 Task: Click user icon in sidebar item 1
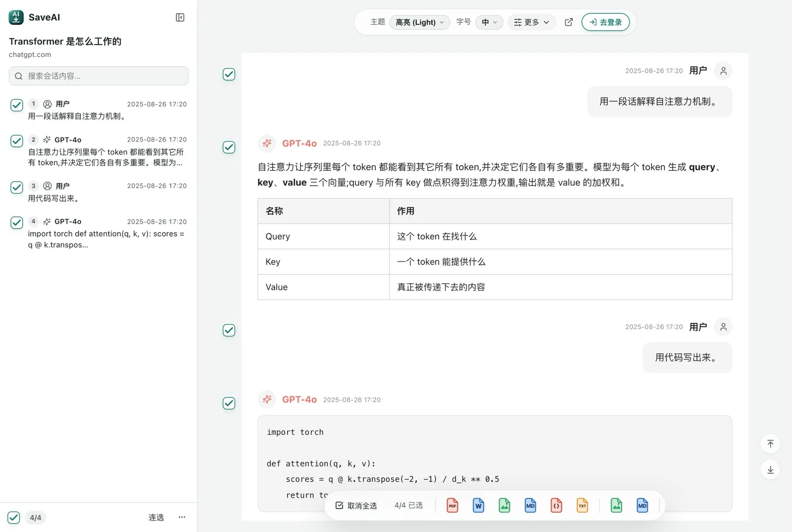tap(48, 104)
